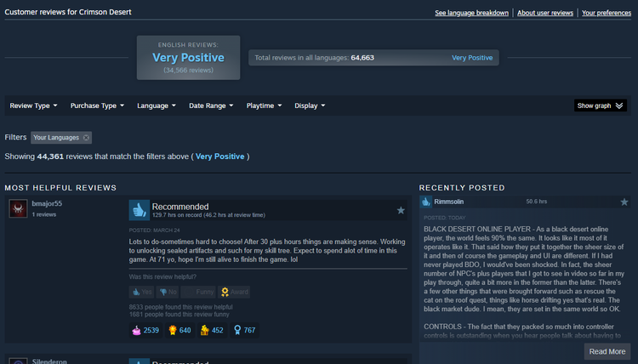The image size is (638, 364).
Task: Remove the Your Languages filter chip
Action: [86, 138]
